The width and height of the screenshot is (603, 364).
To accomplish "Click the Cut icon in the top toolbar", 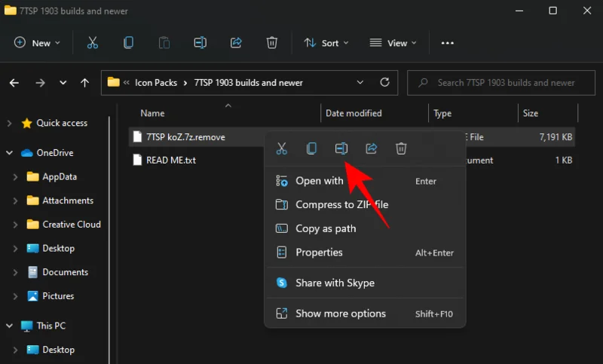I will 92,43.
